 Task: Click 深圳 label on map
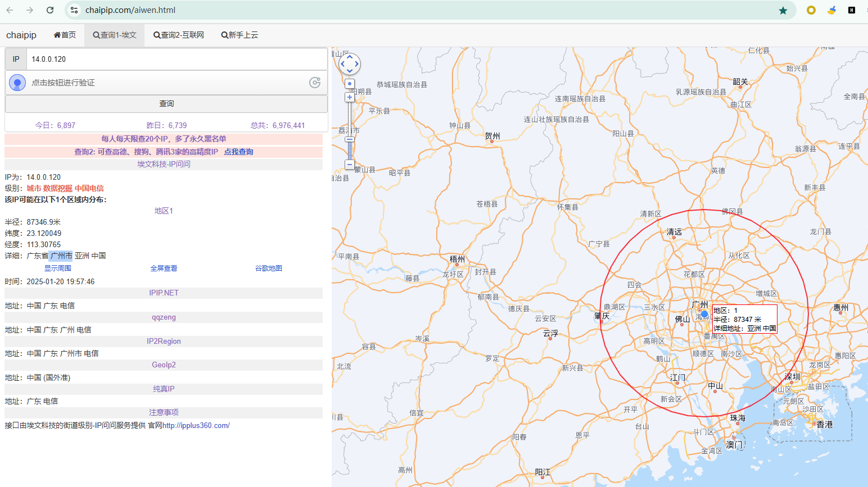tap(792, 376)
